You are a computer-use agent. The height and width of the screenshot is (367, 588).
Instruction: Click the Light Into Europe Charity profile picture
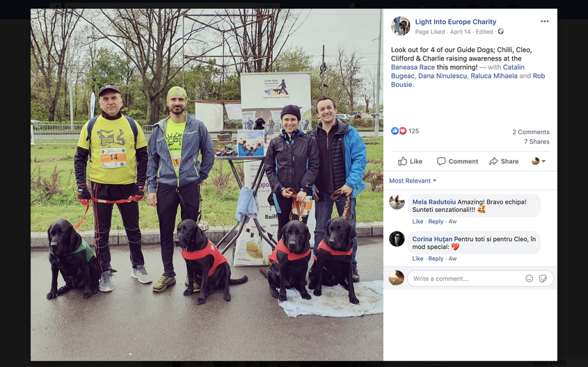coord(401,26)
